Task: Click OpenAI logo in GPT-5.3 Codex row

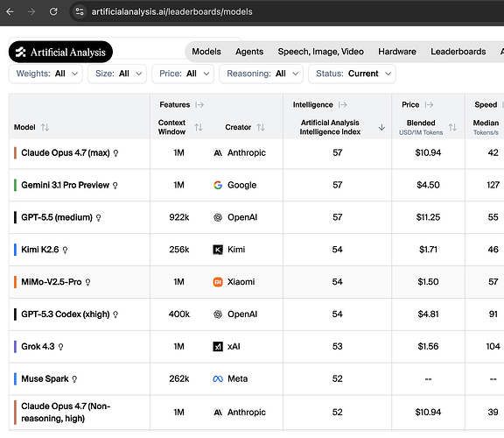Action: coord(218,314)
